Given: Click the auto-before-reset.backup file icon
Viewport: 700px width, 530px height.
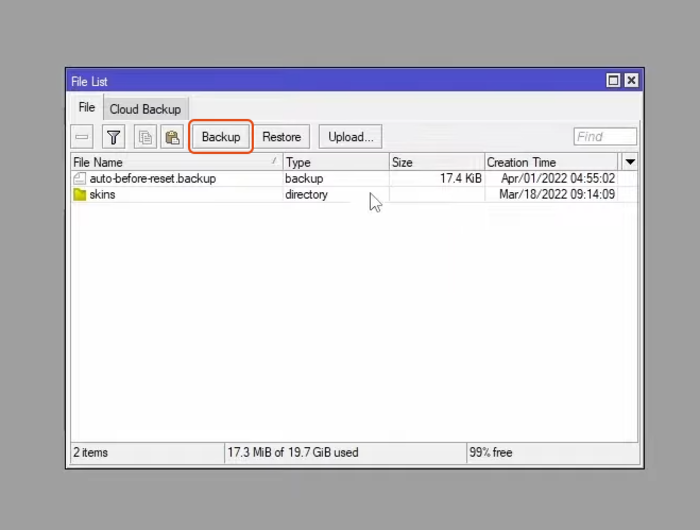Looking at the screenshot, I should coord(80,178).
